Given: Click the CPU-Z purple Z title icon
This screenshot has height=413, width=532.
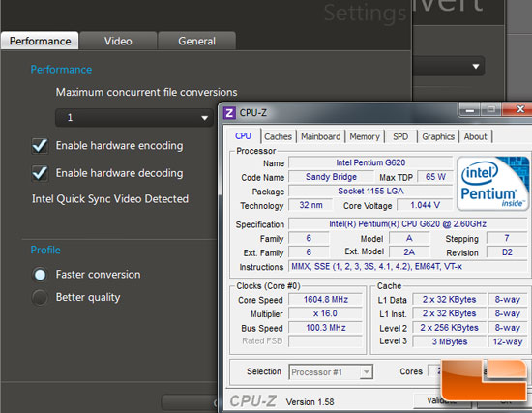Looking at the screenshot, I should point(229,112).
